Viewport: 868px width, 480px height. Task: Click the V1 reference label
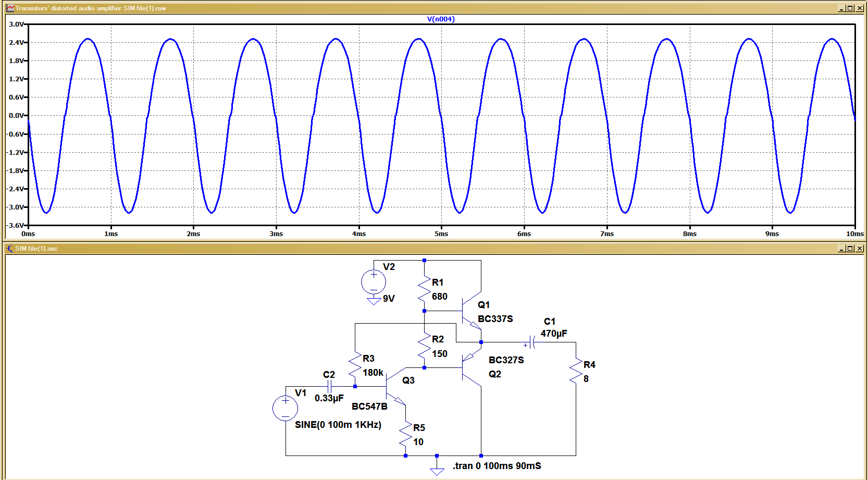coord(301,393)
